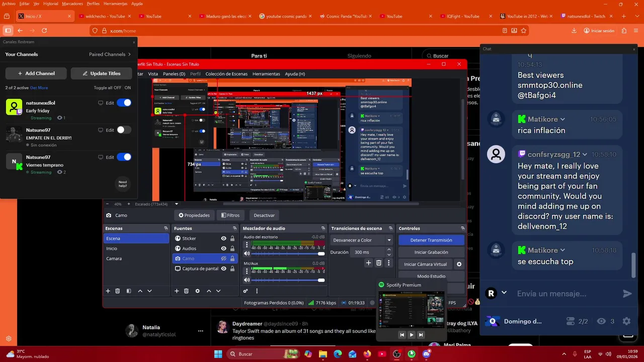Open OBS Herramientas menu
The height and width of the screenshot is (362, 644).
[x=266, y=74]
